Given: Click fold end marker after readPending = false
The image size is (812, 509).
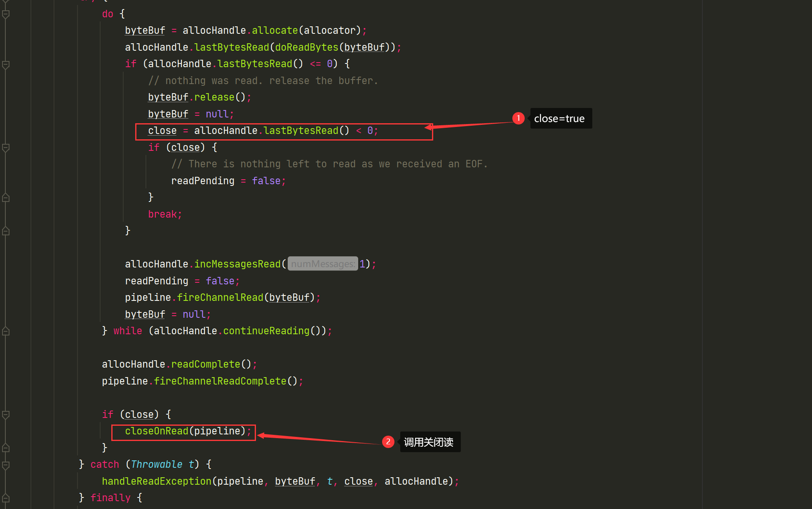Looking at the screenshot, I should (x=6, y=198).
